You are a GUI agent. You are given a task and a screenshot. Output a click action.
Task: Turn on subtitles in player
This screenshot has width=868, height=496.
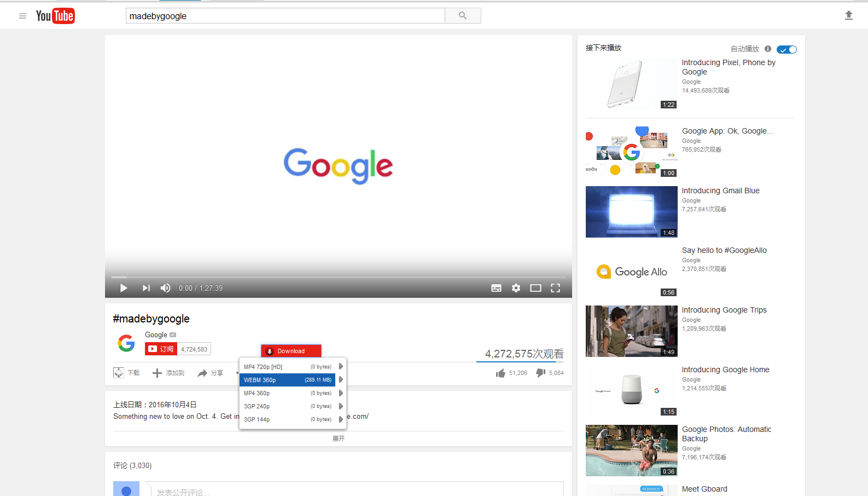pyautogui.click(x=496, y=288)
